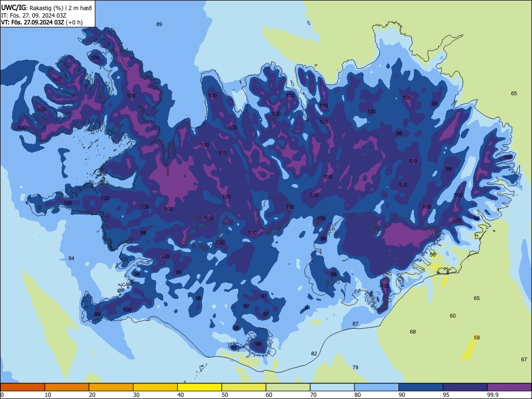532x399 pixels.
Task: Click the '67' value near the bottom-right corner
Action: 524,359
